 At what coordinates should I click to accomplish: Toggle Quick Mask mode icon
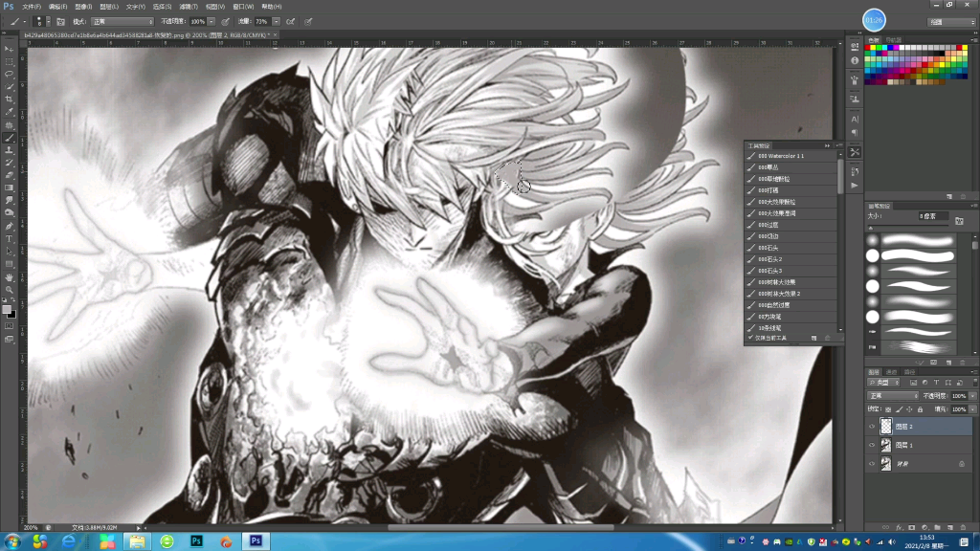(9, 326)
